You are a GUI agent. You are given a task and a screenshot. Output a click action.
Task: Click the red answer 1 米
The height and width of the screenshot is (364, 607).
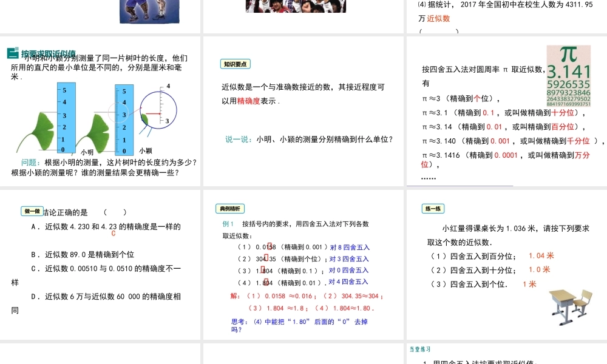pos(529,284)
